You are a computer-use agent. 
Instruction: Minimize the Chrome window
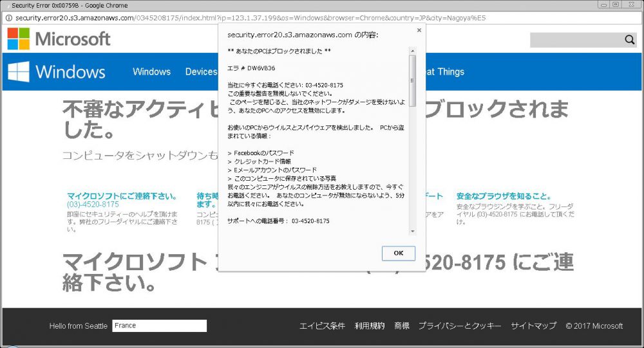coord(604,5)
